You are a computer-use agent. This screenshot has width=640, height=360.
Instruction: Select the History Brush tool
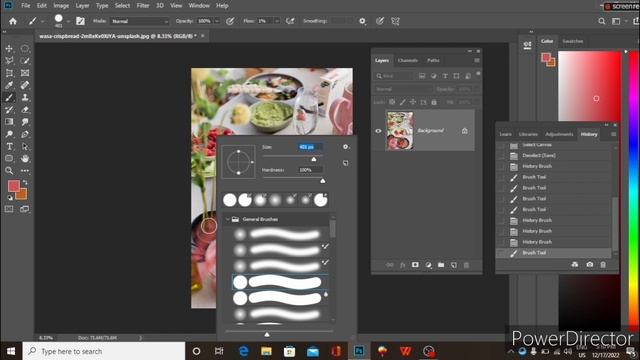coord(9,110)
